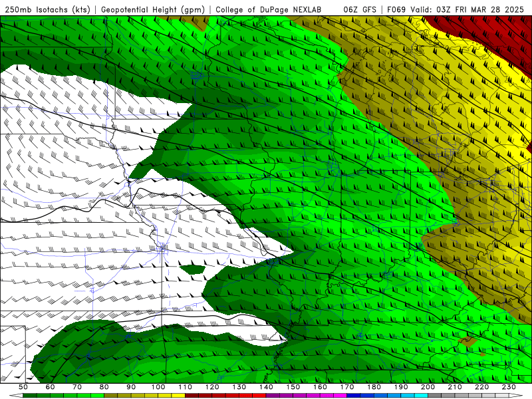Viewport: 532px width, 399px height.
Task: Click the 160 knot scale label
Action: (320, 387)
